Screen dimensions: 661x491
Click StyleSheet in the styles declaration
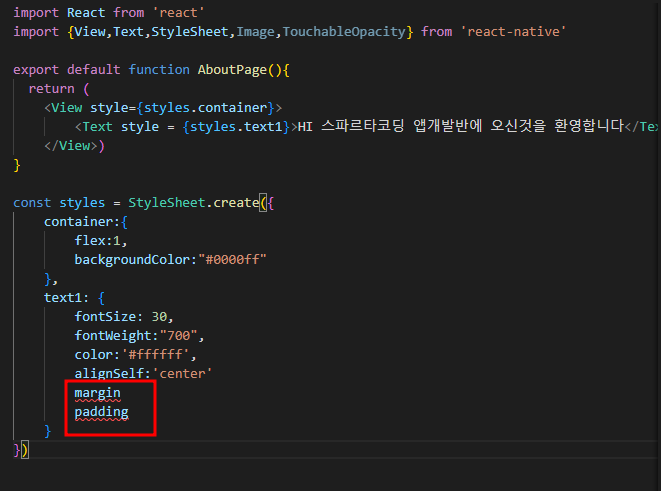pos(167,203)
